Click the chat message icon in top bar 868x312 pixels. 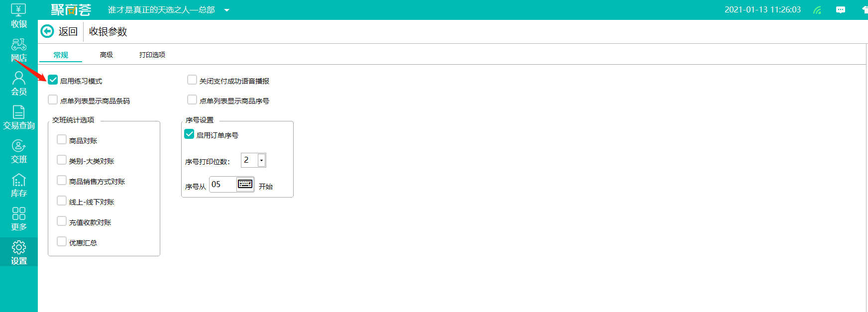tap(841, 10)
